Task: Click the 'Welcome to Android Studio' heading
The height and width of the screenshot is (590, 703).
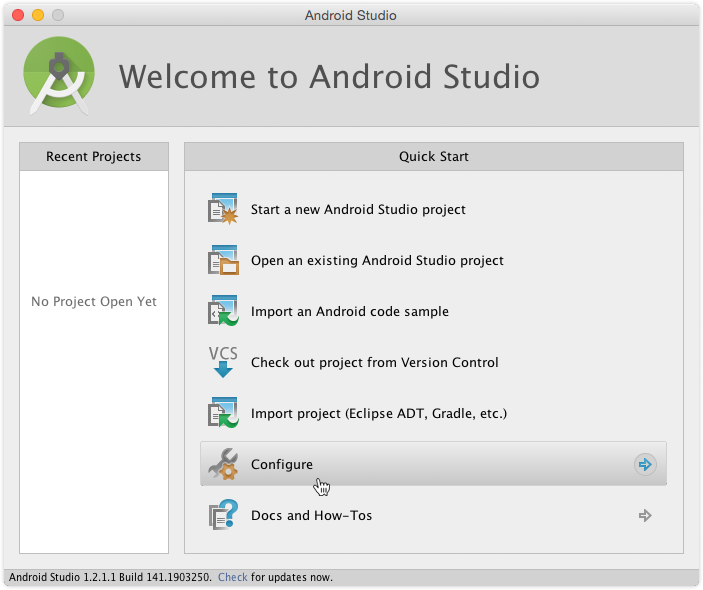Action: (329, 77)
